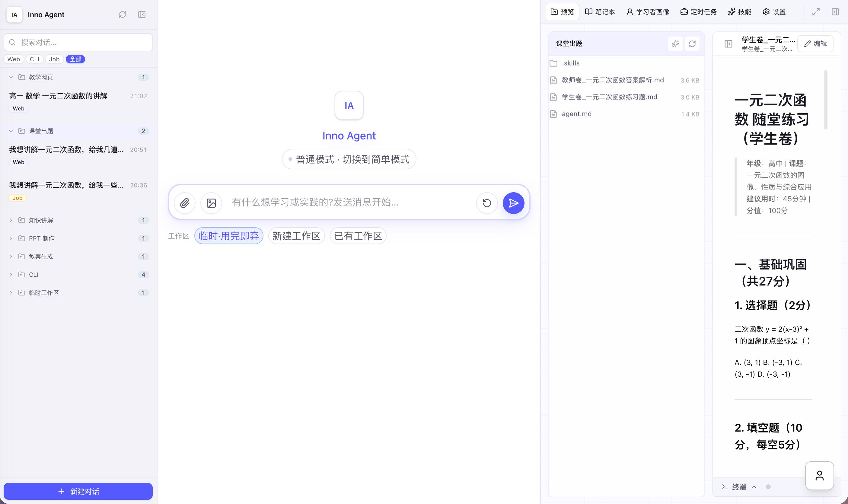Open the user avatar floating button
Viewport: 848px width, 504px height.
[x=819, y=475]
